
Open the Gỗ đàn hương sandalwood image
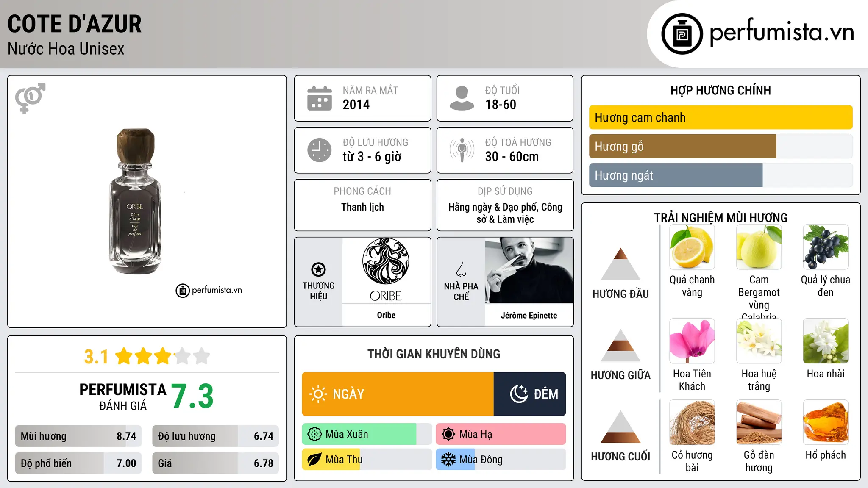(759, 422)
